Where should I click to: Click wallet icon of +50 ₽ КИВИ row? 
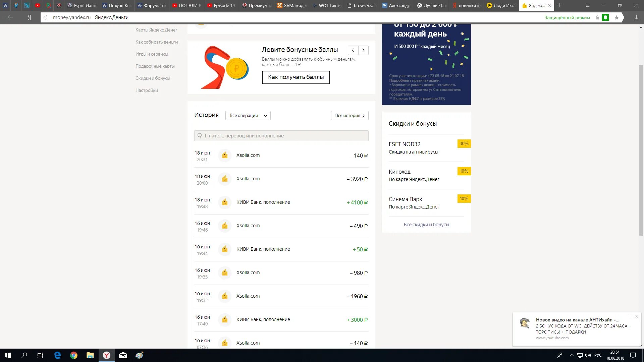[x=225, y=249]
